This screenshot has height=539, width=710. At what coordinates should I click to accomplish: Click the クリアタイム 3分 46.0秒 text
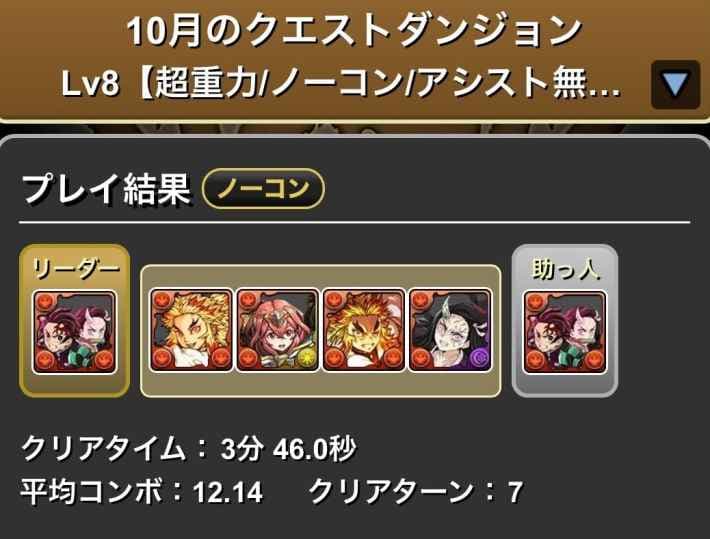[x=189, y=449]
